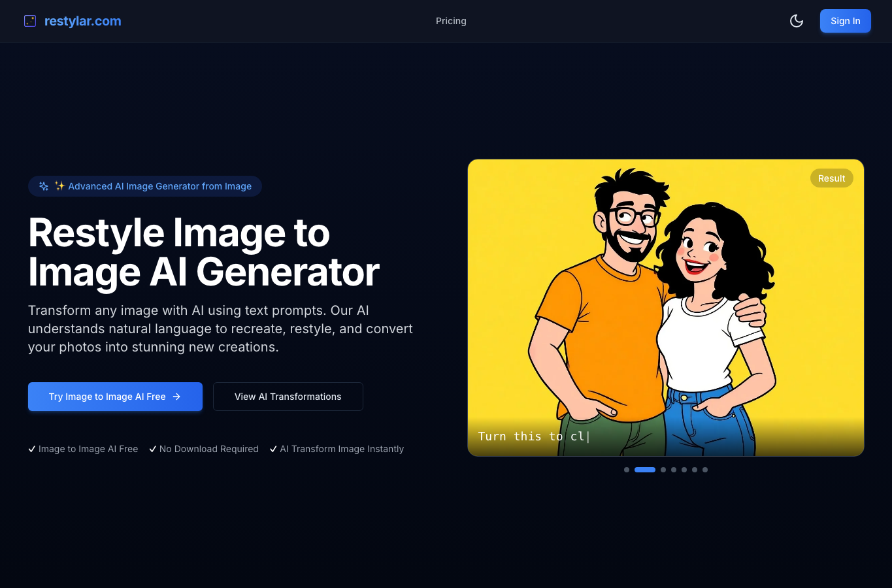Click the Sign In button
This screenshot has height=588, width=892.
coord(846,21)
